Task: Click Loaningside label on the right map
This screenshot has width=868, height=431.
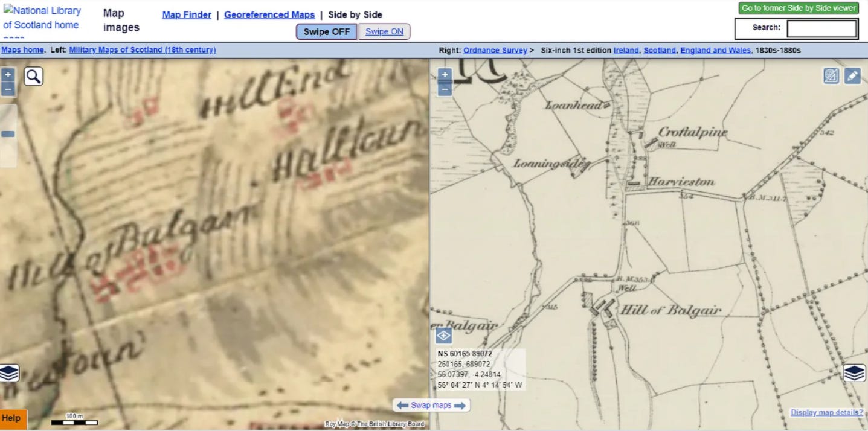Action: [x=550, y=164]
